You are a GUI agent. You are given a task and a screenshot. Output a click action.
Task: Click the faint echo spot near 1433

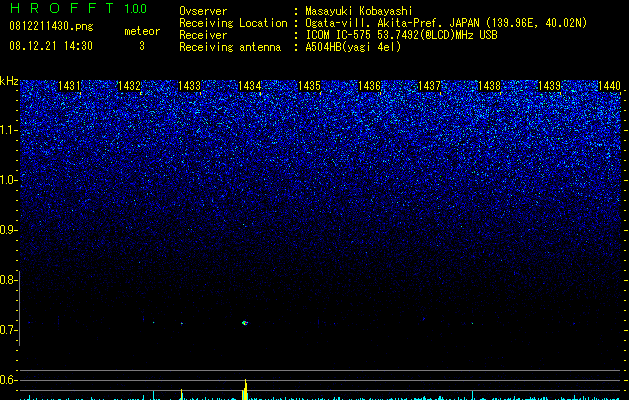click(x=182, y=323)
